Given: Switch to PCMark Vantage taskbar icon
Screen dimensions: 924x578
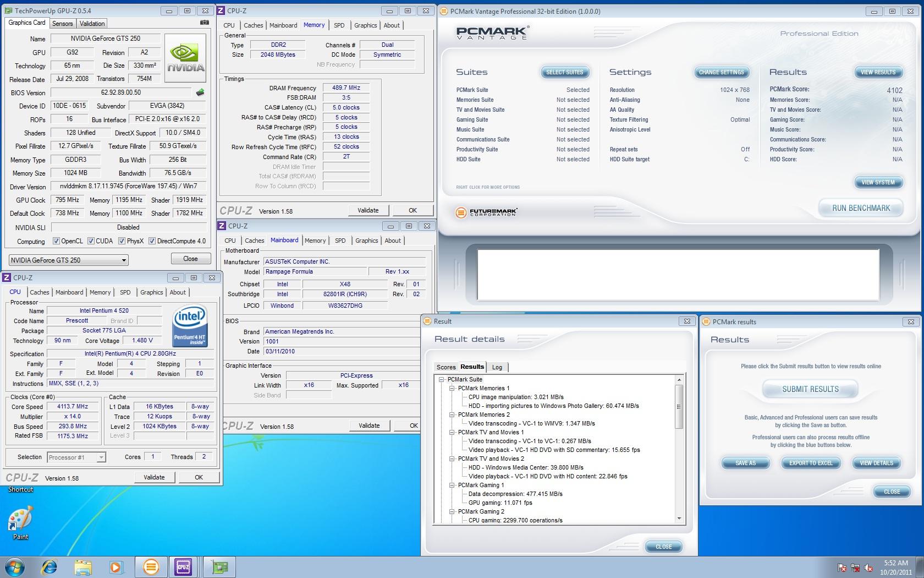Looking at the screenshot, I should pos(150,566).
